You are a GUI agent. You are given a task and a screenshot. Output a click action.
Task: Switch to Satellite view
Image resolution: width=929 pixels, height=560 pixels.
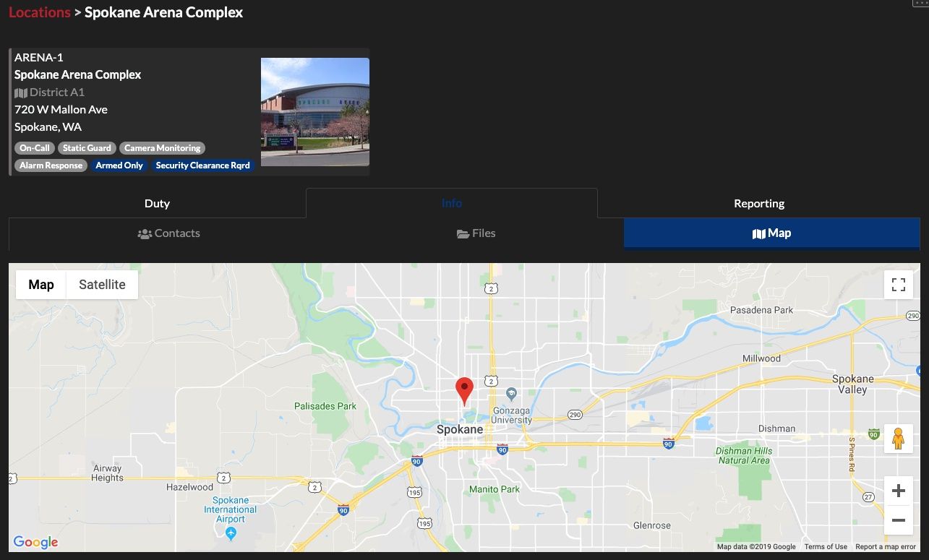click(101, 284)
